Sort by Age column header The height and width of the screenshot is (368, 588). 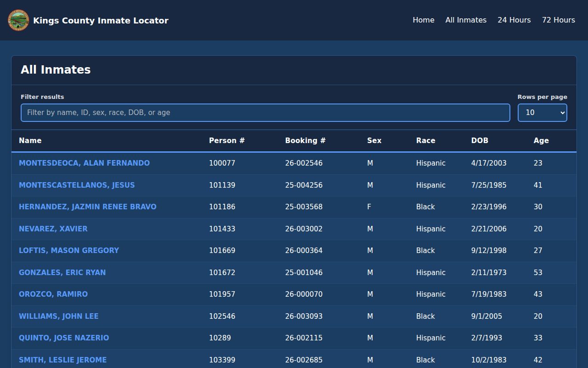(x=541, y=141)
